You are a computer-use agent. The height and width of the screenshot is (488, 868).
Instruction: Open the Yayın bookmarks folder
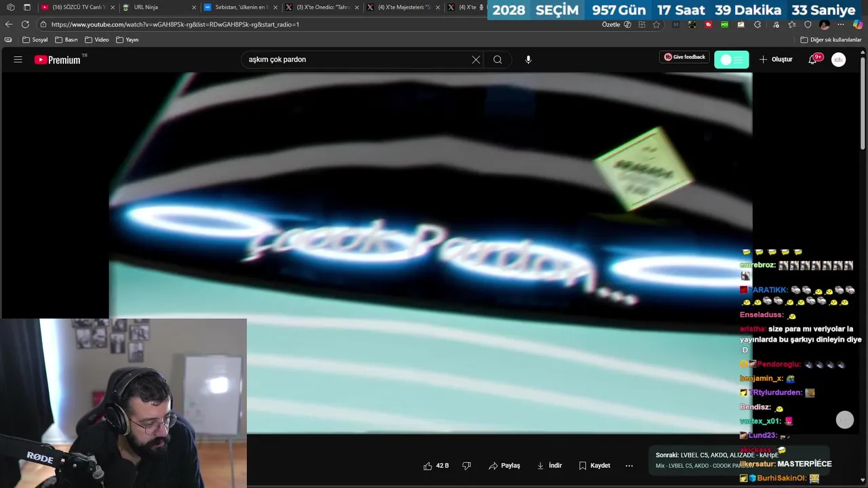(127, 39)
